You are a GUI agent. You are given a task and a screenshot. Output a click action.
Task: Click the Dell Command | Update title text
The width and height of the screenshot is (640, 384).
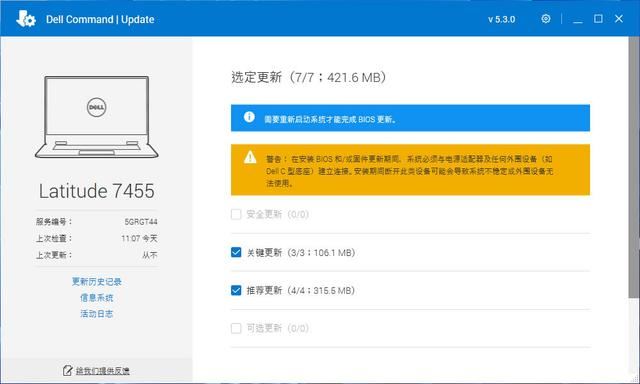(100, 19)
